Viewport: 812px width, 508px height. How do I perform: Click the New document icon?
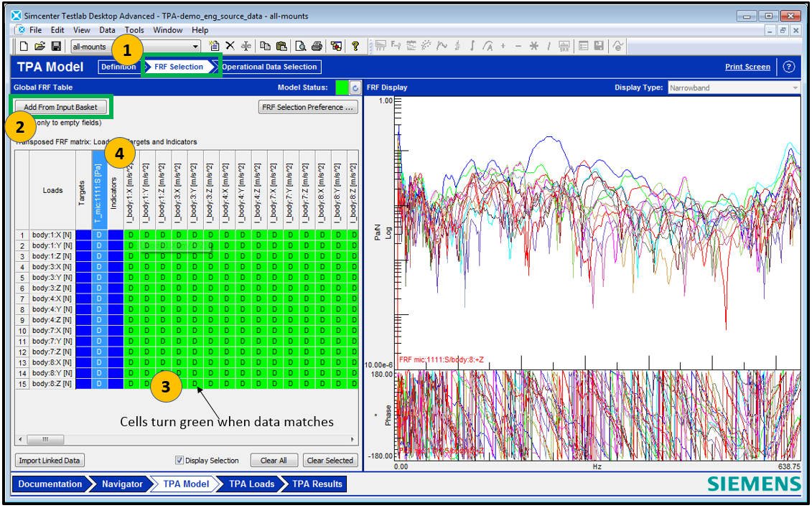pyautogui.click(x=24, y=46)
